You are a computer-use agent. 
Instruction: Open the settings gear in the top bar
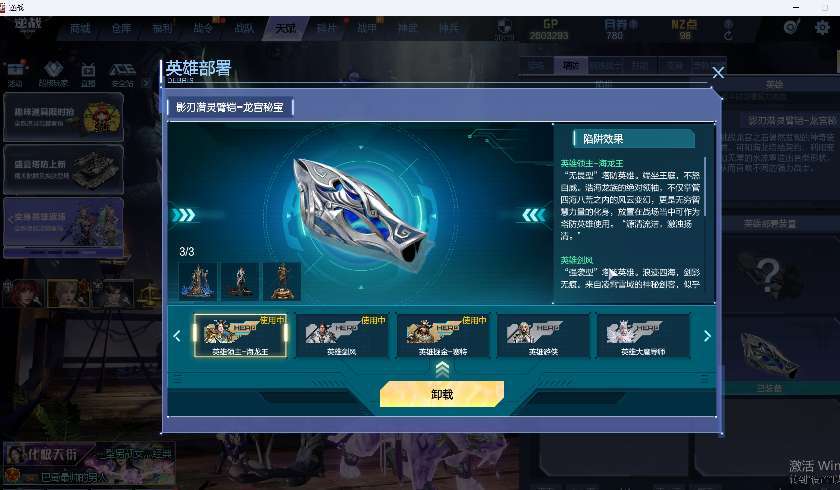[x=822, y=27]
